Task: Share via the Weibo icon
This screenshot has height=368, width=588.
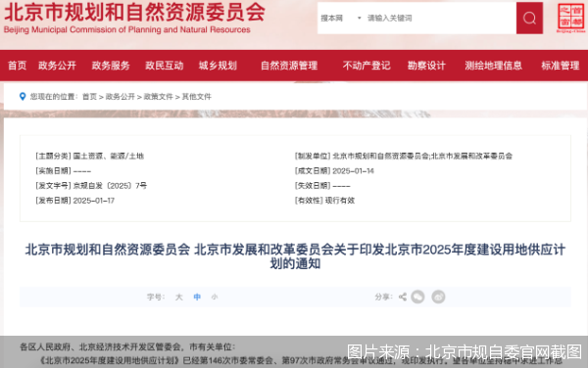Action: click(x=438, y=297)
